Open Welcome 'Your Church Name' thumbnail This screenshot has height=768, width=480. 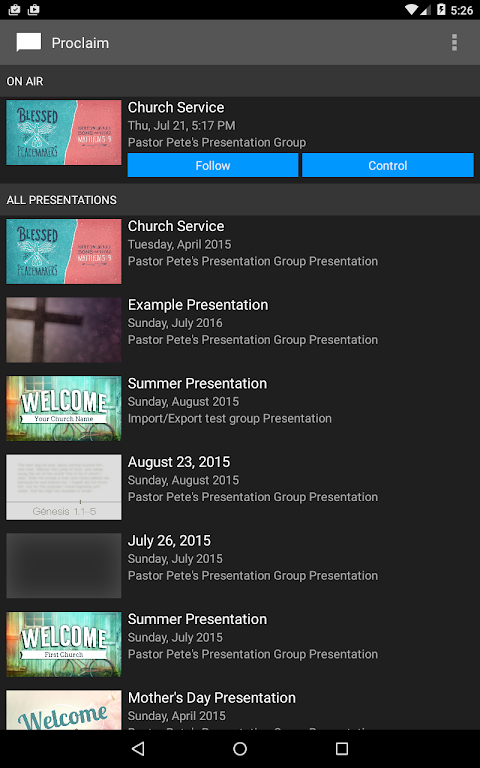[64, 408]
